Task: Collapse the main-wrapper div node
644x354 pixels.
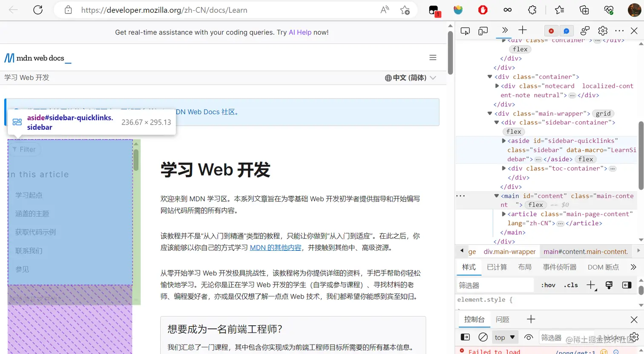Action: coord(490,113)
